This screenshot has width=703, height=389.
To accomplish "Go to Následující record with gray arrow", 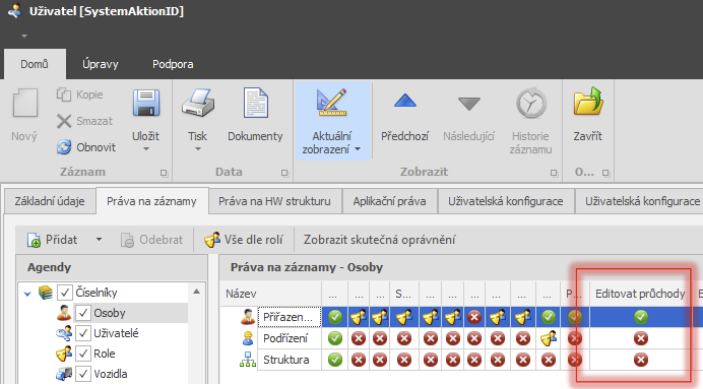I will tap(469, 104).
